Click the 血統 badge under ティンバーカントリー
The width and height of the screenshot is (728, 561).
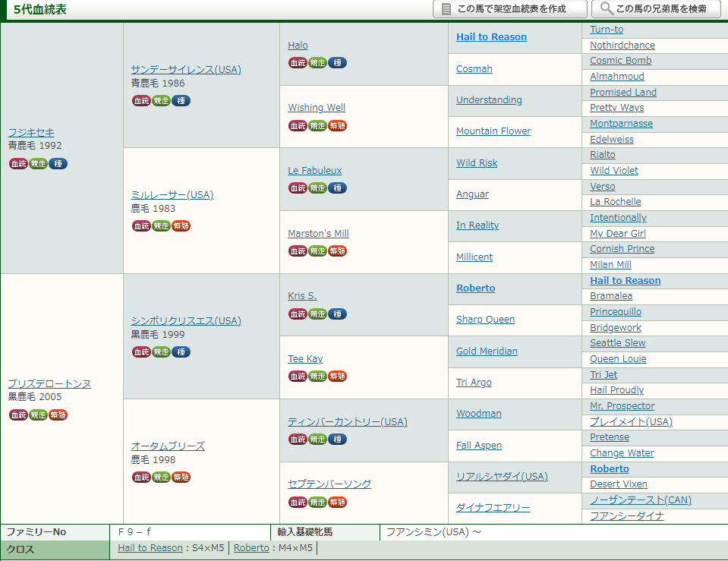click(298, 440)
